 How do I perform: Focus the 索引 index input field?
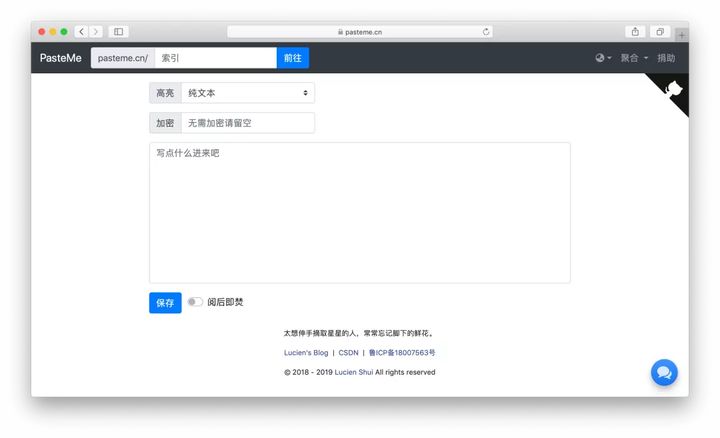point(215,58)
